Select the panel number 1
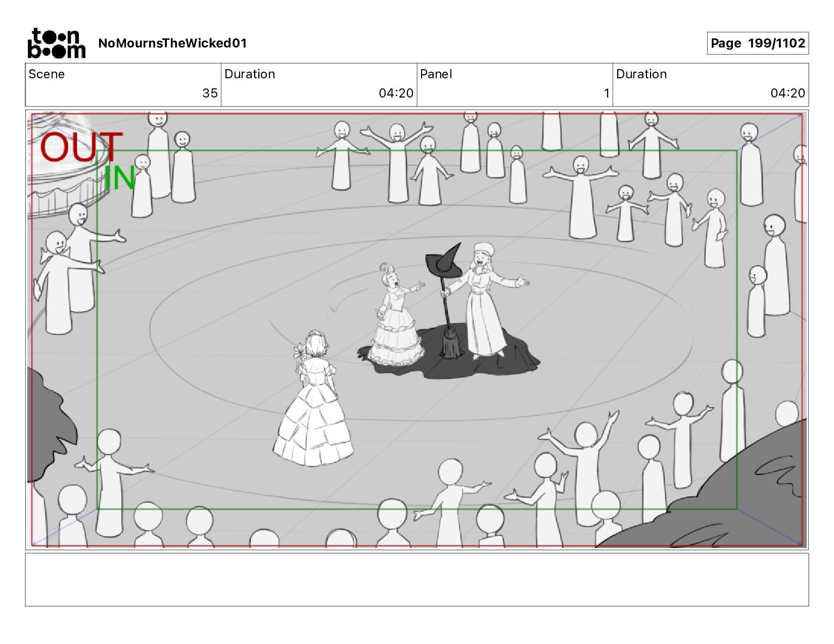Image resolution: width=834 pixels, height=644 pixels. click(x=606, y=93)
